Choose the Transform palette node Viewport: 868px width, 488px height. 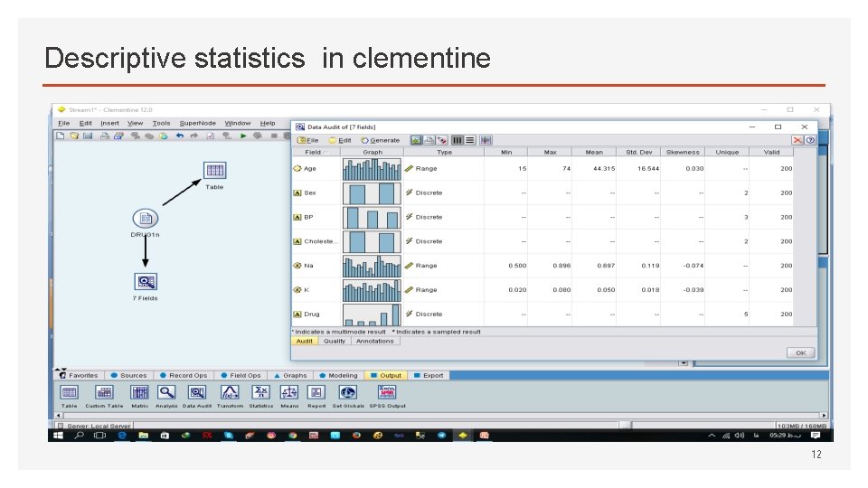coord(230,392)
